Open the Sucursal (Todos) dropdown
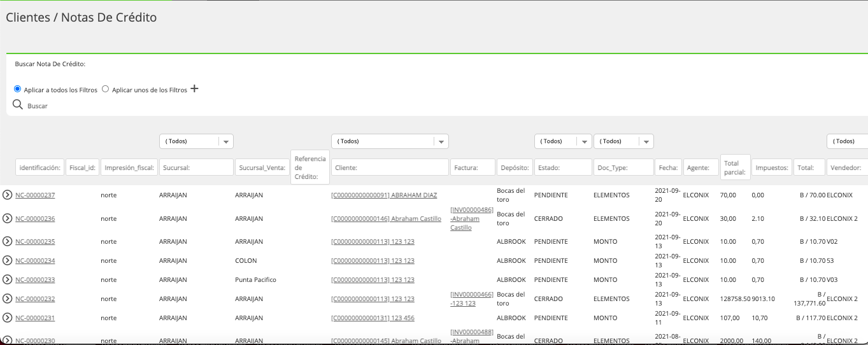868x345 pixels. tap(197, 141)
